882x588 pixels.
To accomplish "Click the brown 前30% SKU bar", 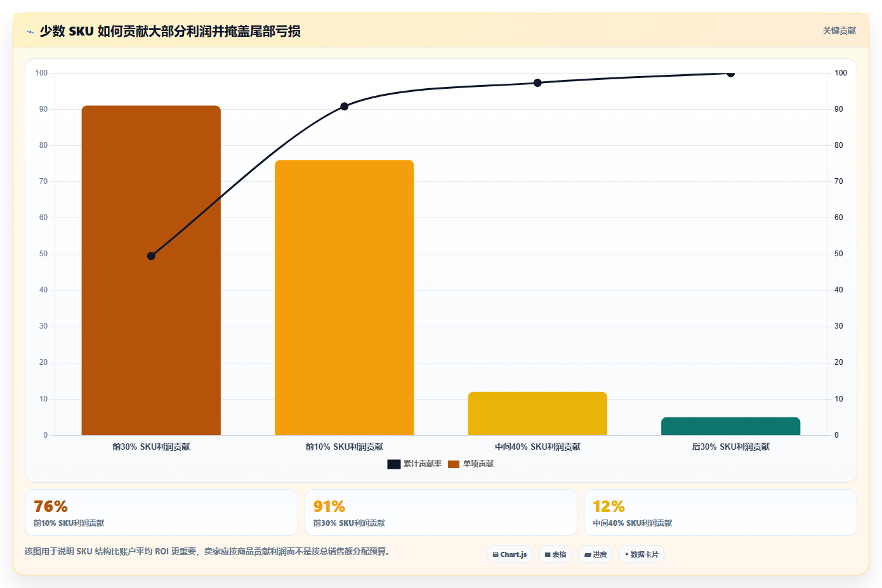I will coord(151,270).
